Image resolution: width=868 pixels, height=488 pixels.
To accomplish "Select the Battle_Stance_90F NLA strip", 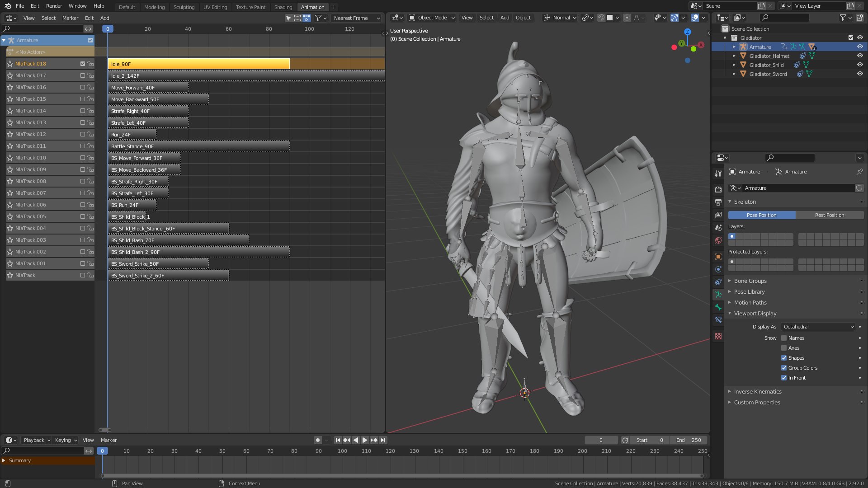I will click(198, 146).
